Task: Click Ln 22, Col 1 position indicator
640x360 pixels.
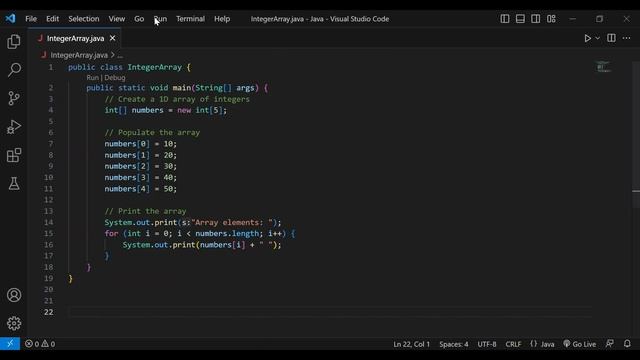Action: coord(411,344)
